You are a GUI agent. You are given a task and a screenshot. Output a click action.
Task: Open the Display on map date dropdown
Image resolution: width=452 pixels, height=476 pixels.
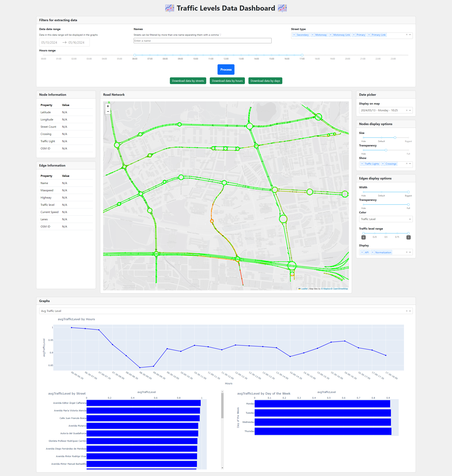410,110
